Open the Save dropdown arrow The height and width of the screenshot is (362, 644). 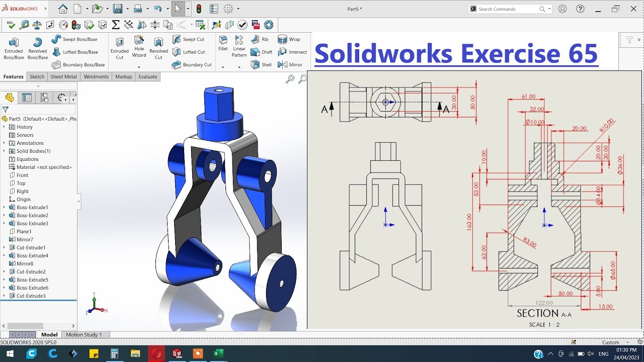pyautogui.click(x=126, y=9)
